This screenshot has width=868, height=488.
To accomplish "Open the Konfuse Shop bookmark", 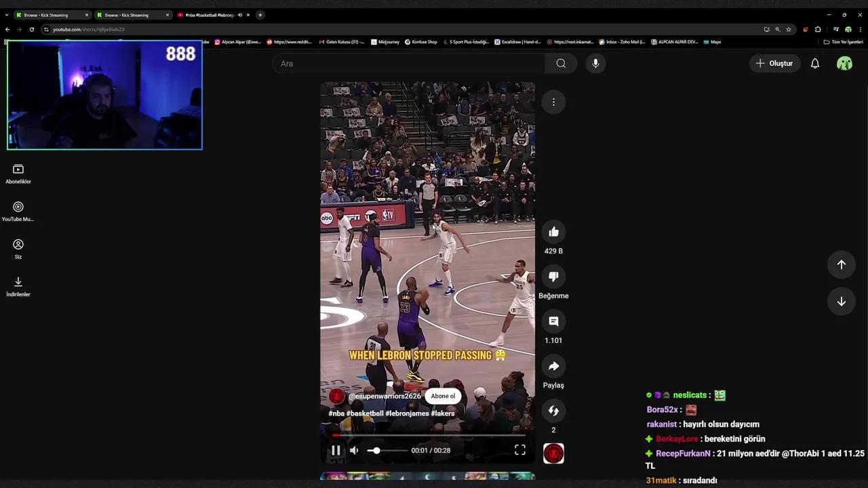I will [421, 42].
